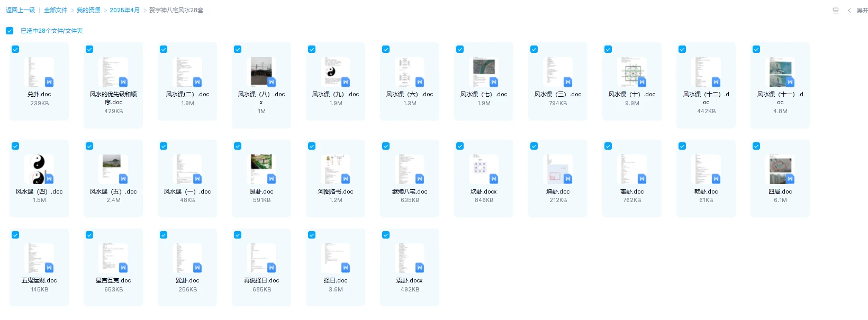The height and width of the screenshot is (320, 868).
Task: Deselect the 再说择日.doc checkbox
Action: (238, 235)
